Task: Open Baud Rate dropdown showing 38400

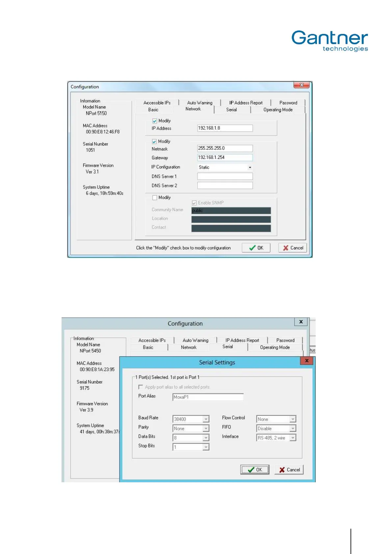Action: (191, 419)
